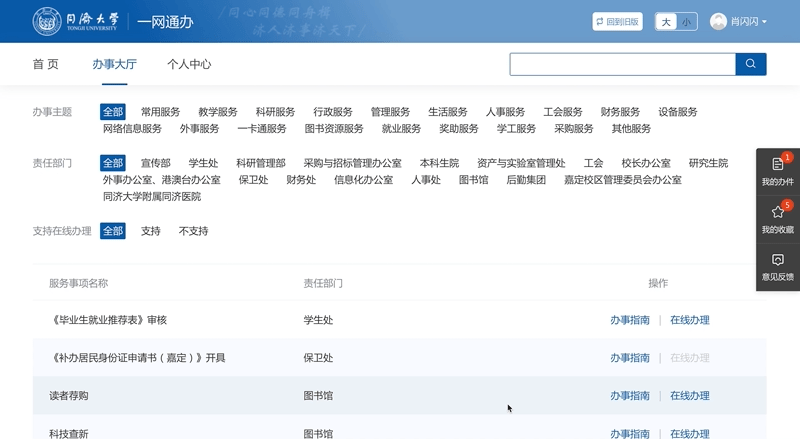Select 教学服务 theme filter
The height and width of the screenshot is (439, 800).
218,112
